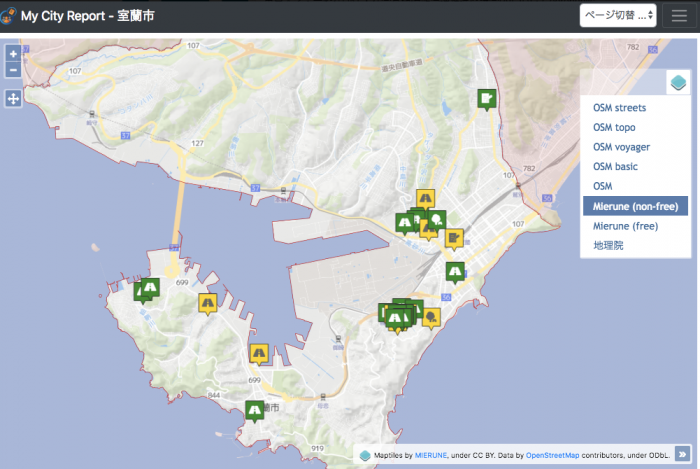This screenshot has height=469, width=700.
Task: Click the My City Report logo icon
Action: pos(8,16)
